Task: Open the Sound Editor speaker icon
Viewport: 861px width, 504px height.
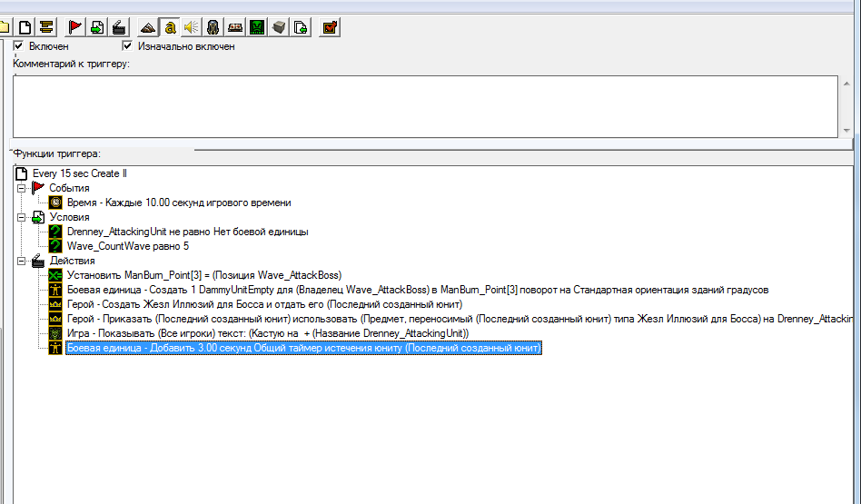Action: click(x=191, y=27)
